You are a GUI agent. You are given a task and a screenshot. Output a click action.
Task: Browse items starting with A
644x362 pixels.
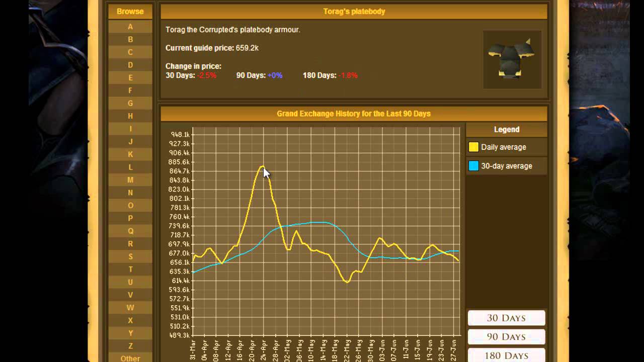point(130,27)
